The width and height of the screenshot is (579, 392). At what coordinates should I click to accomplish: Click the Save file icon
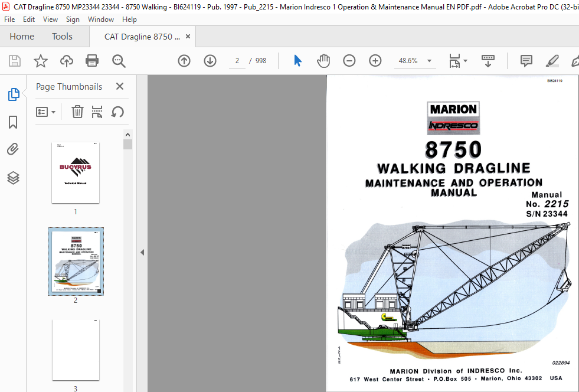point(15,61)
